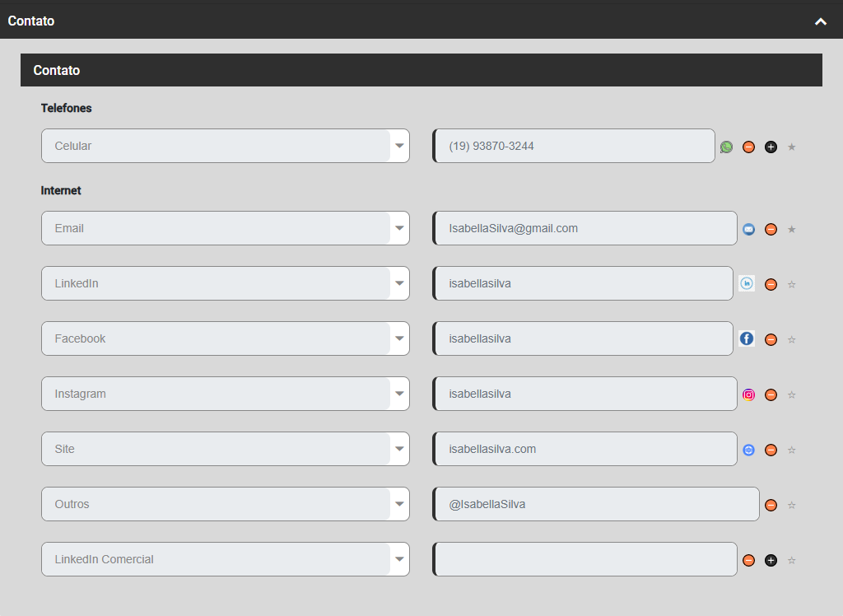Add another phone row after Celular

pos(771,147)
